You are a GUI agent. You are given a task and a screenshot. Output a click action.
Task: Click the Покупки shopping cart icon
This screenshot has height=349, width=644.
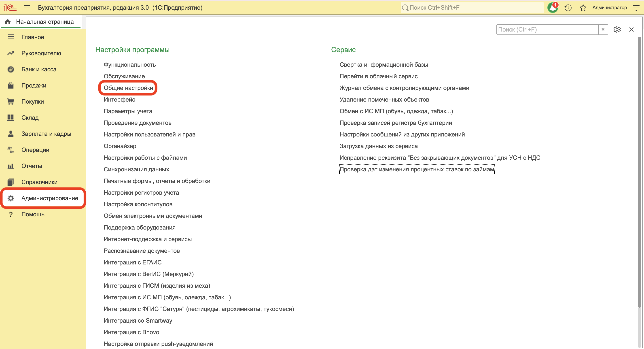pos(11,102)
